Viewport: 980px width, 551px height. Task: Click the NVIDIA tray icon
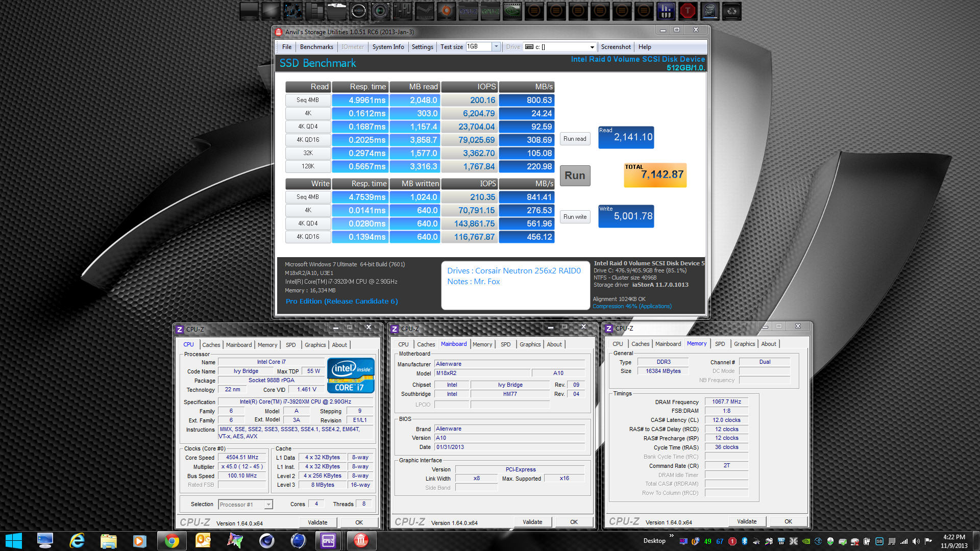pos(806,541)
